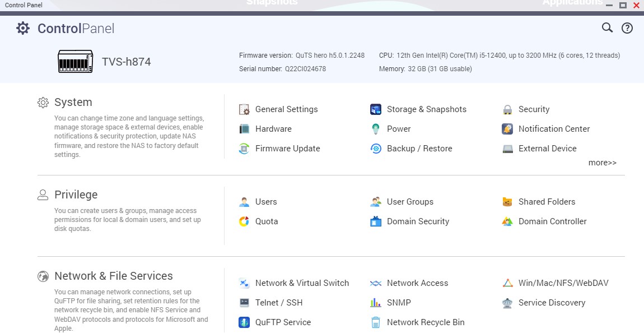
Task: Open the Storage & Snapshots icon
Action: (376, 109)
